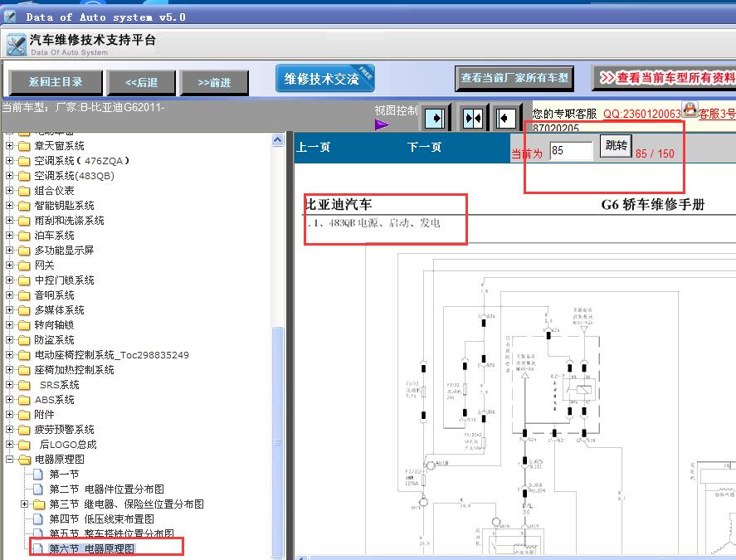736x560 pixels.
Task: Click the 第四节 低压线束布置图 document icon
Action: (x=38, y=519)
